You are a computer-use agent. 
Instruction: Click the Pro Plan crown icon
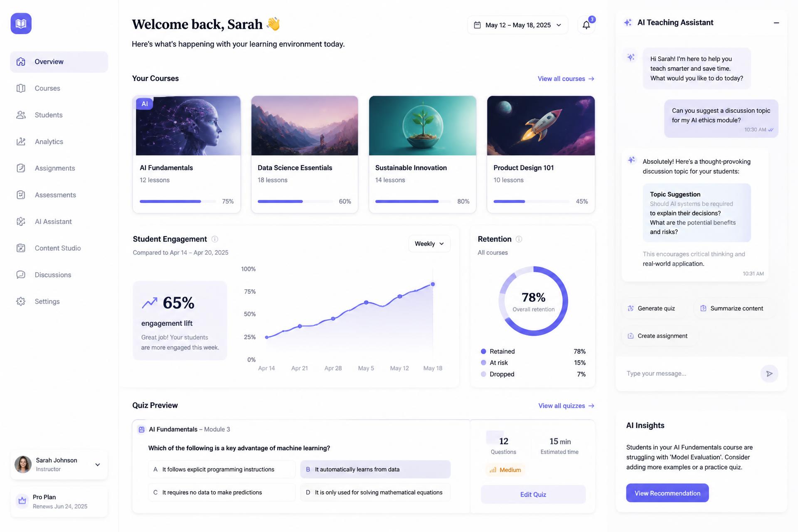tap(22, 501)
